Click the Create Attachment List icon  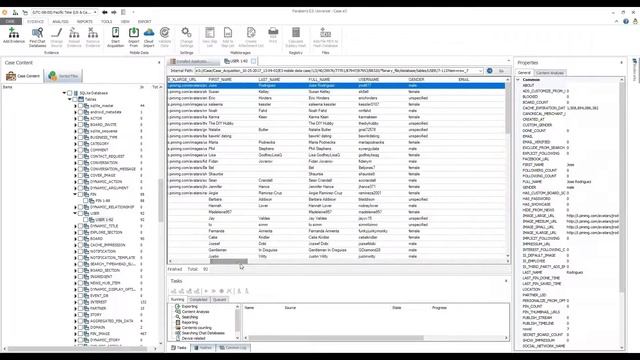(251, 33)
